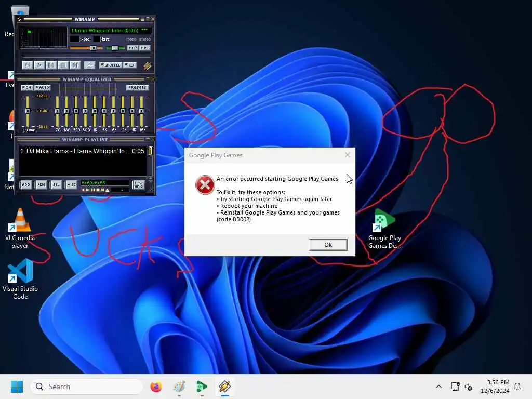This screenshot has width=532, height=399.
Task: Open the clock showing 3:56 PM
Action: coord(495,387)
